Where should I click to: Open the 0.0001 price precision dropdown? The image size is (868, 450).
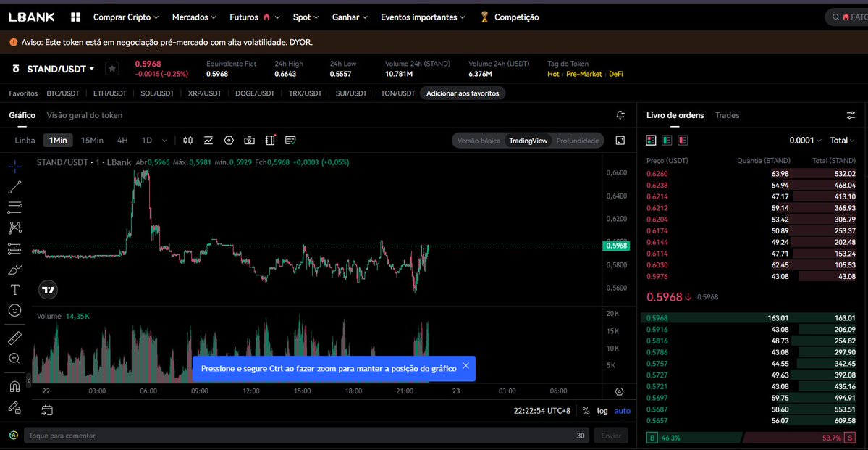806,140
